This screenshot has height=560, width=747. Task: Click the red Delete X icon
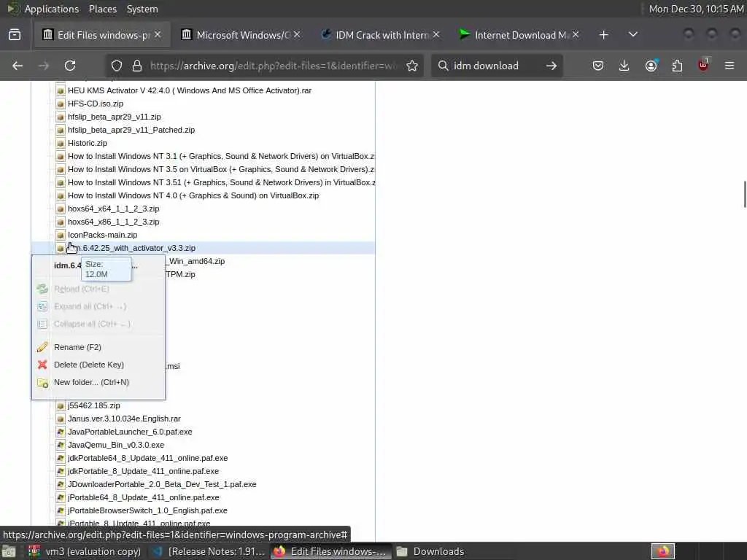(x=42, y=365)
